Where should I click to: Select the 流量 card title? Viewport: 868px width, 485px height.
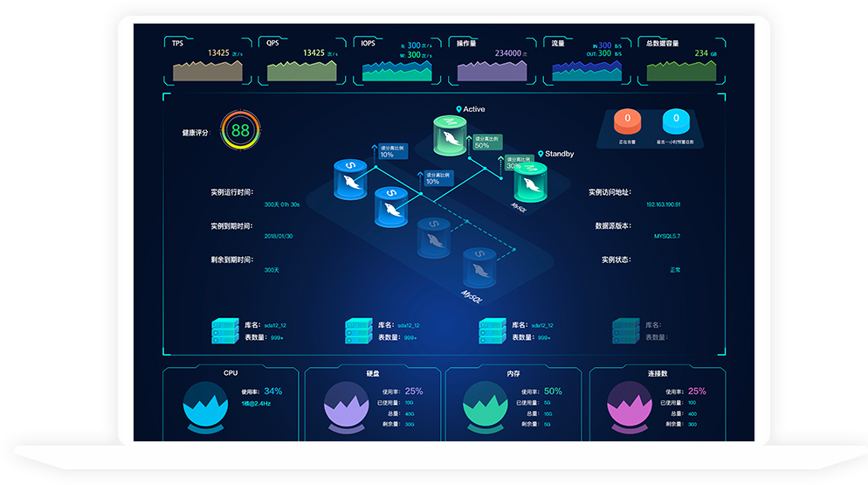tap(557, 43)
